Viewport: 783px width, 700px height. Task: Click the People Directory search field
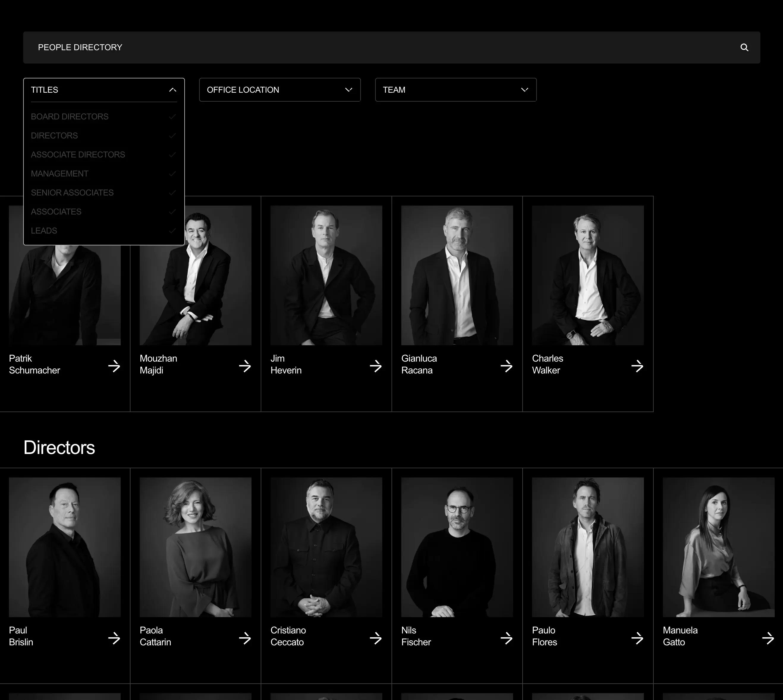click(x=391, y=47)
